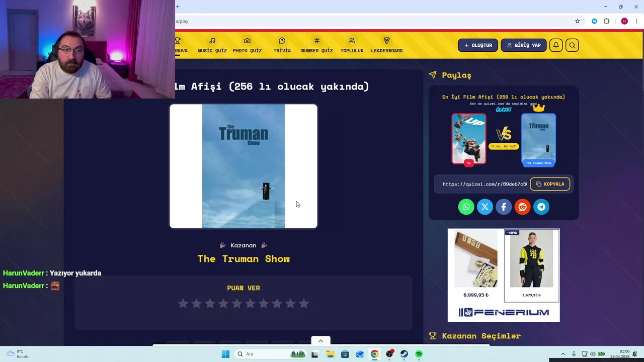
Task: Click the Fenerium ad logo
Action: tap(504, 312)
